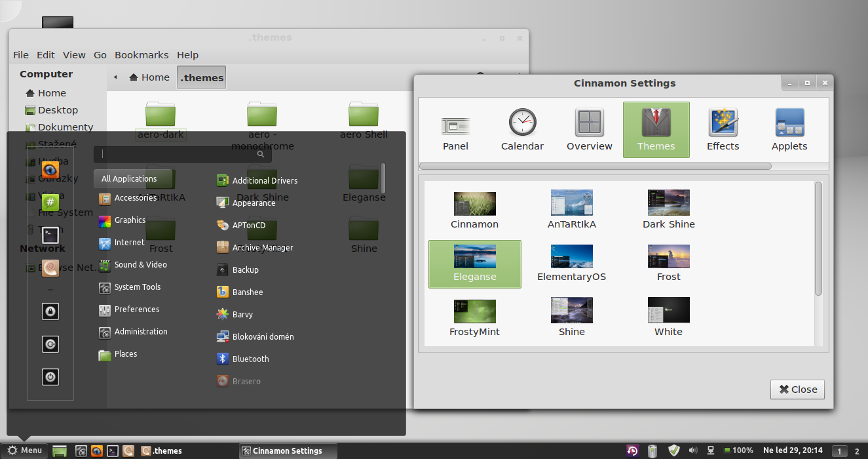Image resolution: width=868 pixels, height=459 pixels.
Task: Click the search magnifier icon in menu
Action: [261, 154]
